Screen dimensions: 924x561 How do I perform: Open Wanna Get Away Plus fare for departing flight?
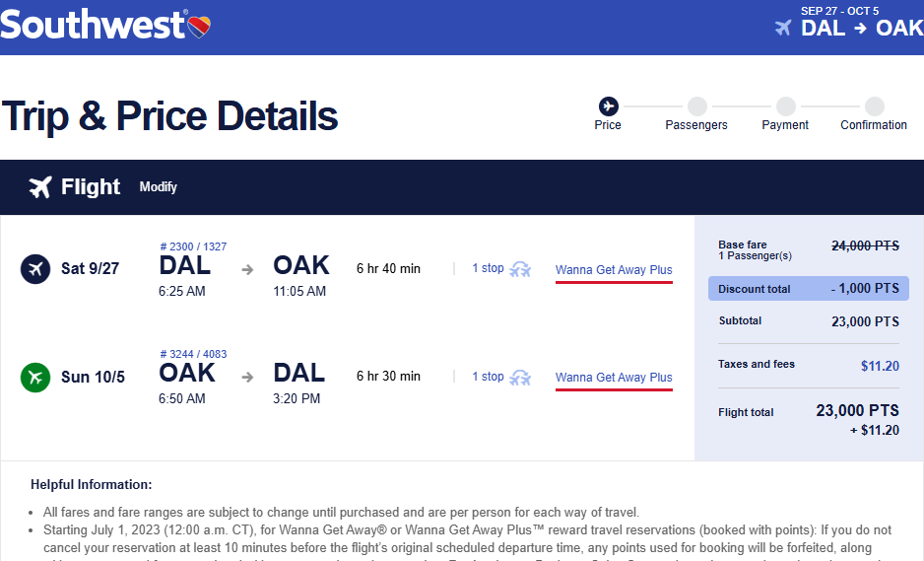[614, 270]
